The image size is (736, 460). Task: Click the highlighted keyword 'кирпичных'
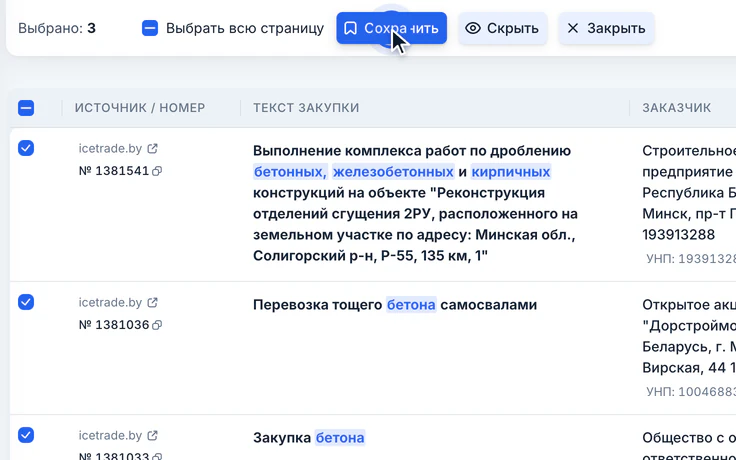coord(511,172)
